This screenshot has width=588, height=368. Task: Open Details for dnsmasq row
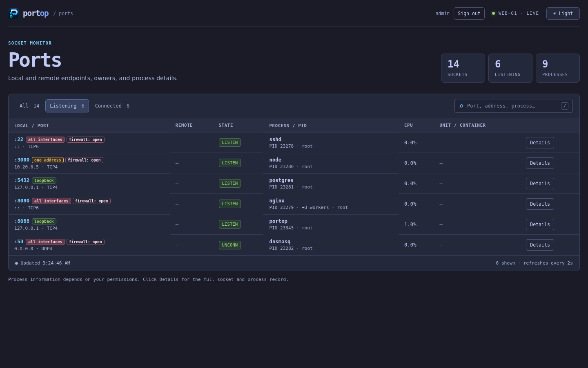[x=540, y=245]
